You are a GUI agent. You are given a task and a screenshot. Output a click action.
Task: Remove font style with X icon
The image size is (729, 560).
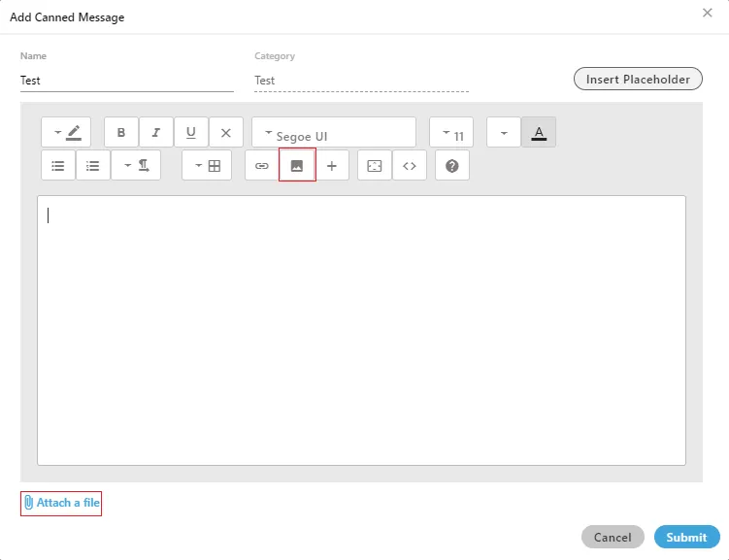pyautogui.click(x=226, y=132)
